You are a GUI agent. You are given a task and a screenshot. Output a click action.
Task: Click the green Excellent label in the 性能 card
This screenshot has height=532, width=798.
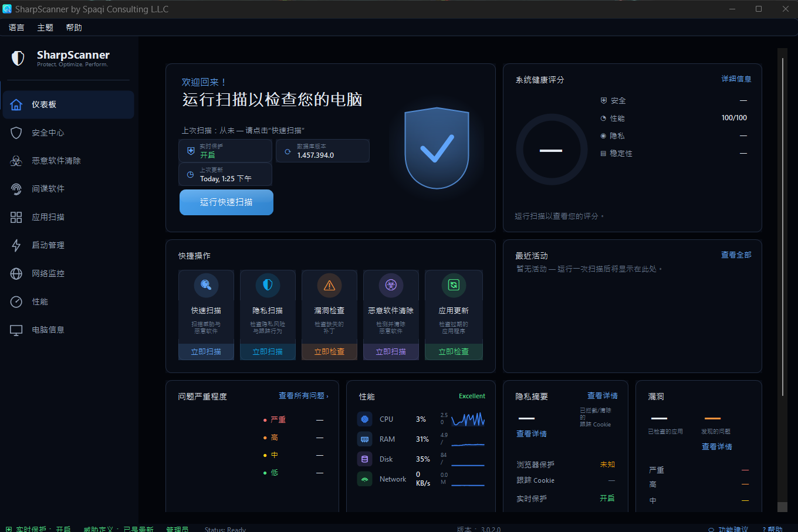[472, 397]
